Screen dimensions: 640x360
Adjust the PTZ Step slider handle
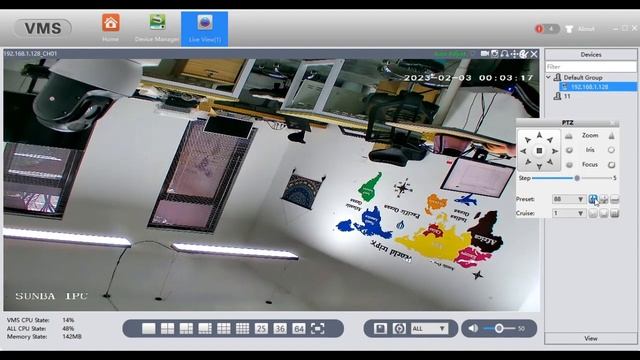click(577, 178)
